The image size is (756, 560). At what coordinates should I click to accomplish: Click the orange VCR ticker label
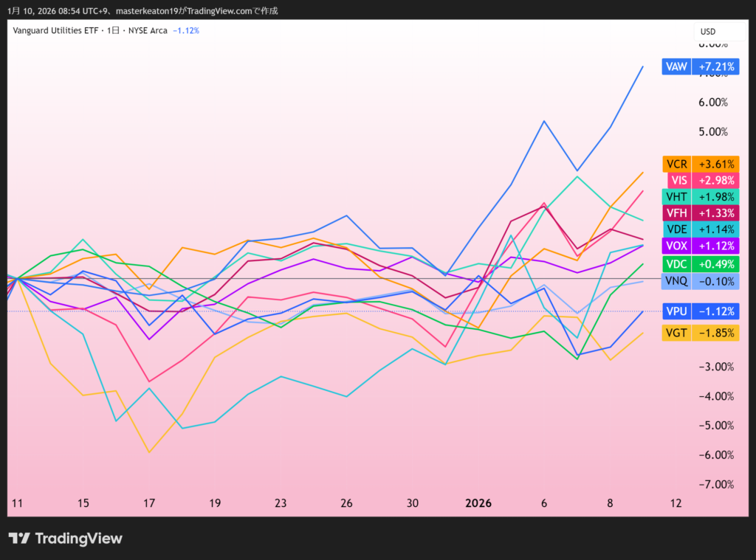[x=676, y=164]
